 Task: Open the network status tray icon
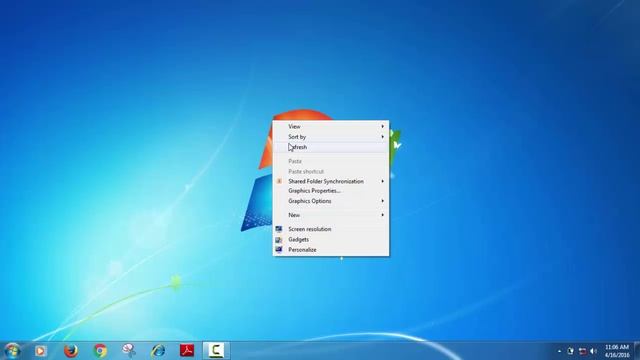pyautogui.click(x=582, y=351)
